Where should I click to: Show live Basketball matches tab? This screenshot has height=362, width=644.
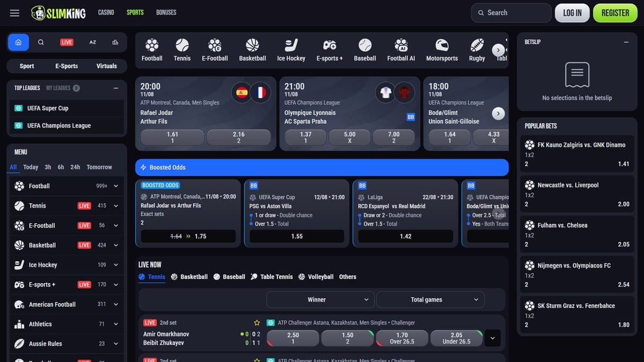[189, 277]
